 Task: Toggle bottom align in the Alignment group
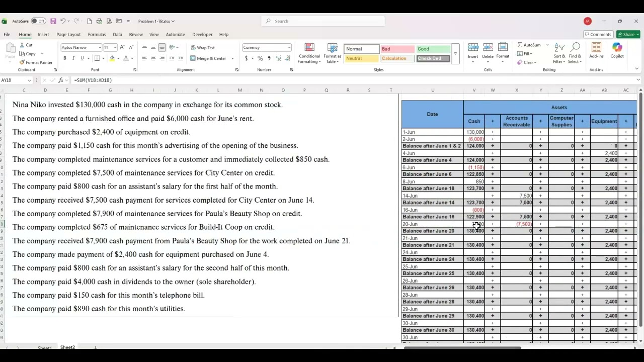[162, 47]
